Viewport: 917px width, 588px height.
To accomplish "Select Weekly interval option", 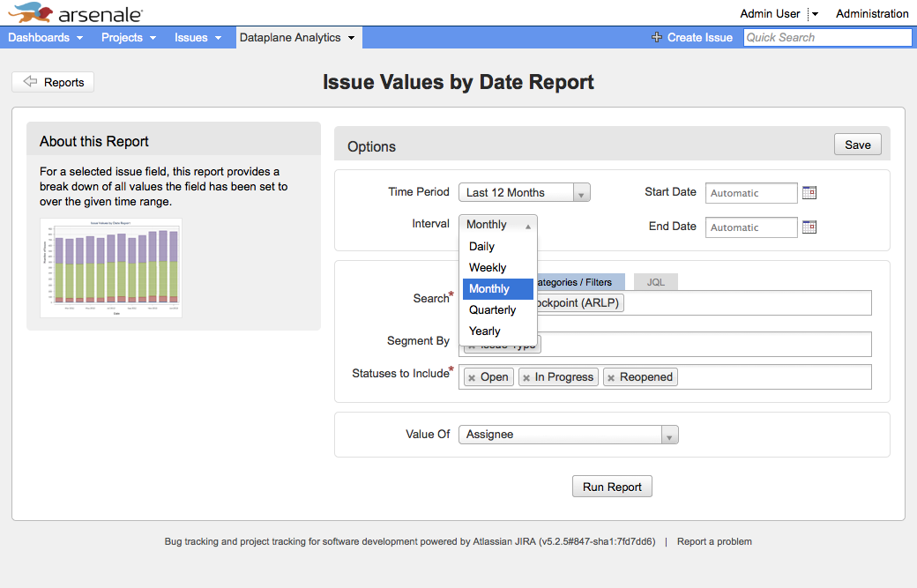I will click(497, 268).
